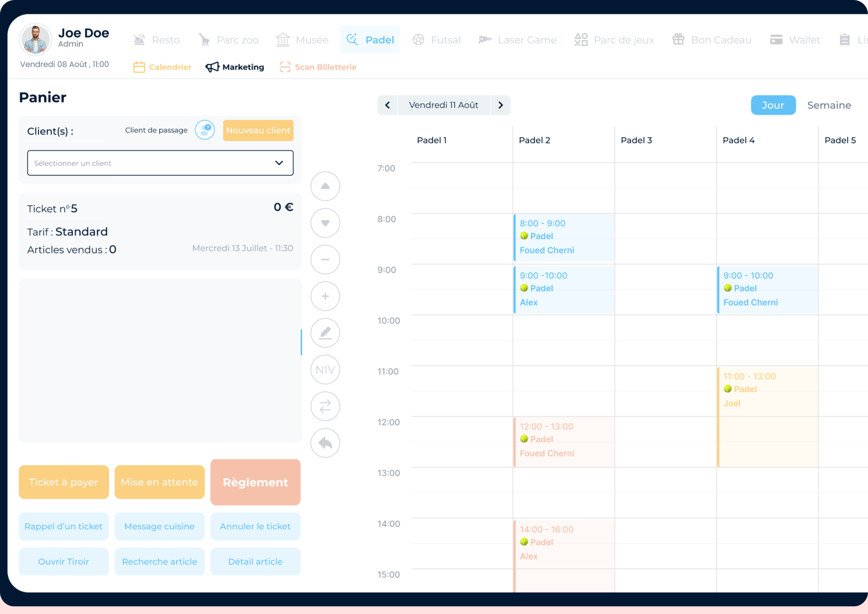Viewport: 868px width, 614px height.
Task: Open the Calendrier section
Action: 163,66
